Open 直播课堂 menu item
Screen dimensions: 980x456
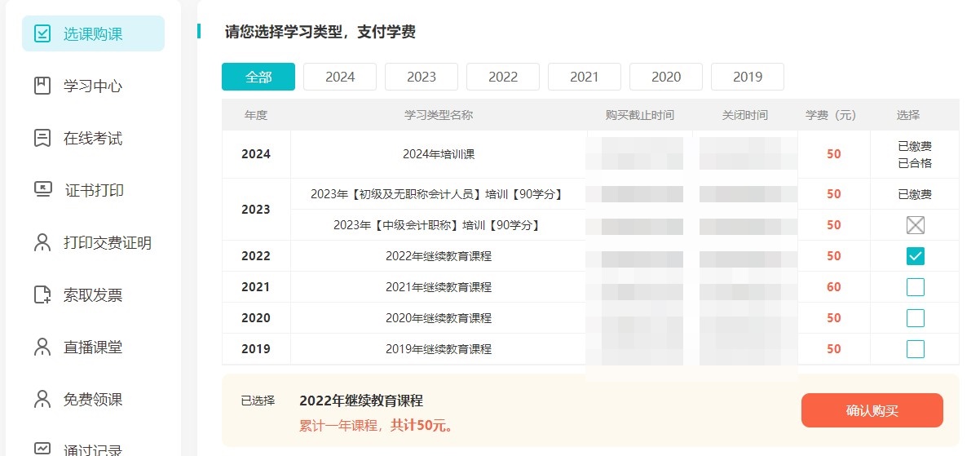[93, 347]
